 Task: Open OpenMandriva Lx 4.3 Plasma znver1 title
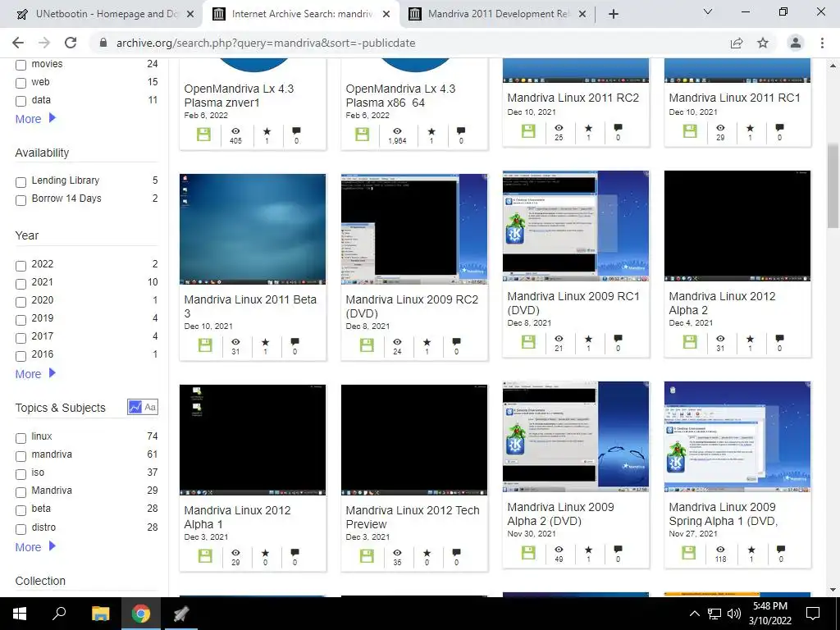(239, 95)
